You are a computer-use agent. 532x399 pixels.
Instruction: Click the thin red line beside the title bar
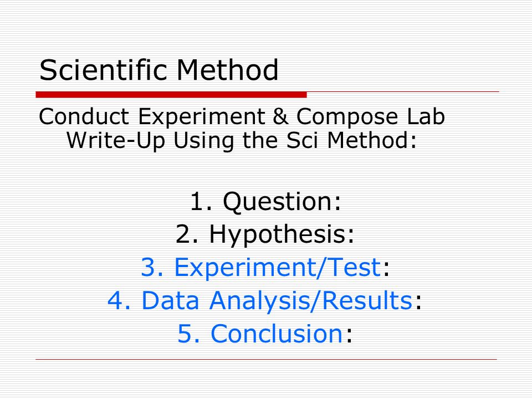pos(403,91)
